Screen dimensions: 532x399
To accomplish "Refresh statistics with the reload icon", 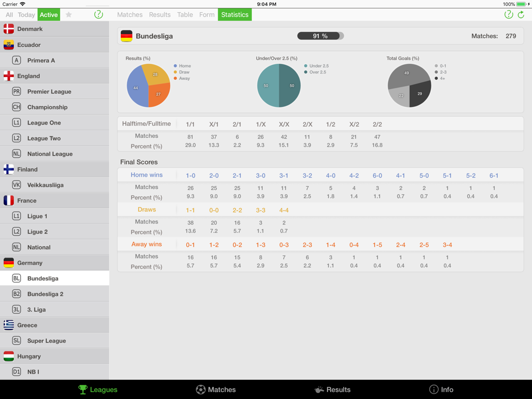I will (x=521, y=14).
